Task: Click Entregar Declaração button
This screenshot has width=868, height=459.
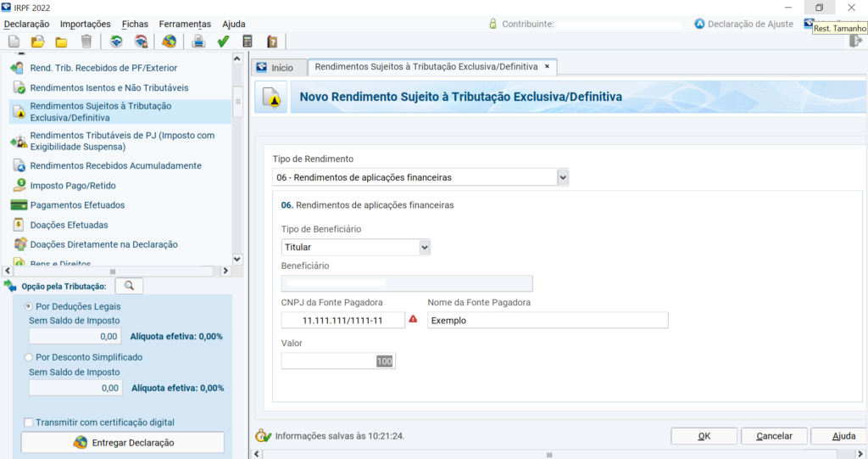Action: [x=123, y=442]
